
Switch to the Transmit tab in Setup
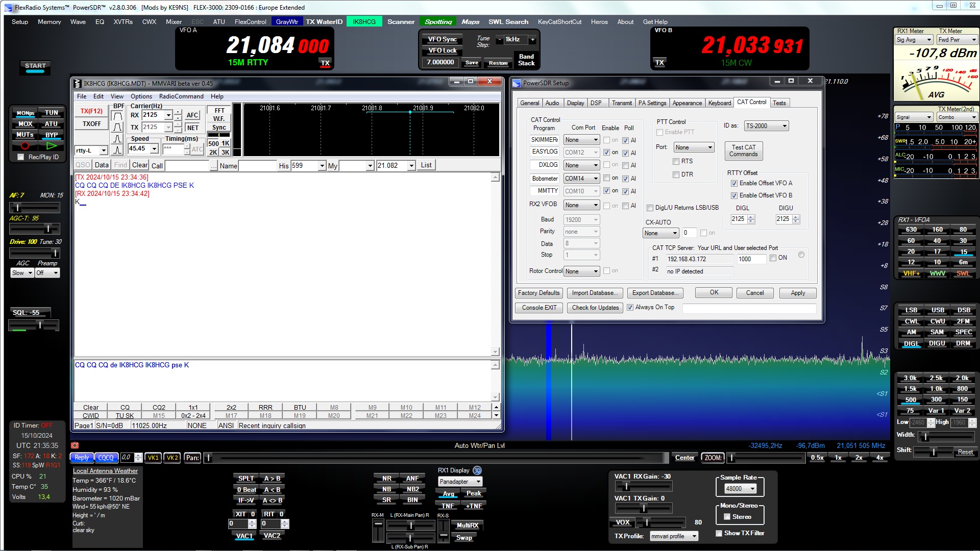[x=622, y=103]
